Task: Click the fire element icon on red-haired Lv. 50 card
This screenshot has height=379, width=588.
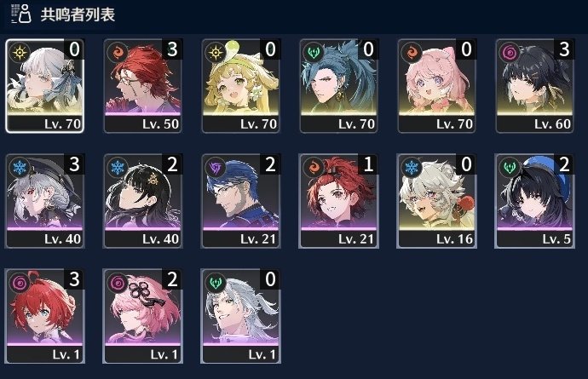Action: (x=118, y=52)
